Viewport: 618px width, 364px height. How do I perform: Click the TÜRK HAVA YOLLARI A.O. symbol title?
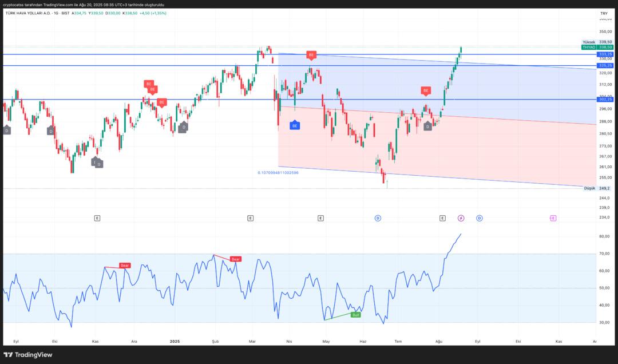pos(27,13)
